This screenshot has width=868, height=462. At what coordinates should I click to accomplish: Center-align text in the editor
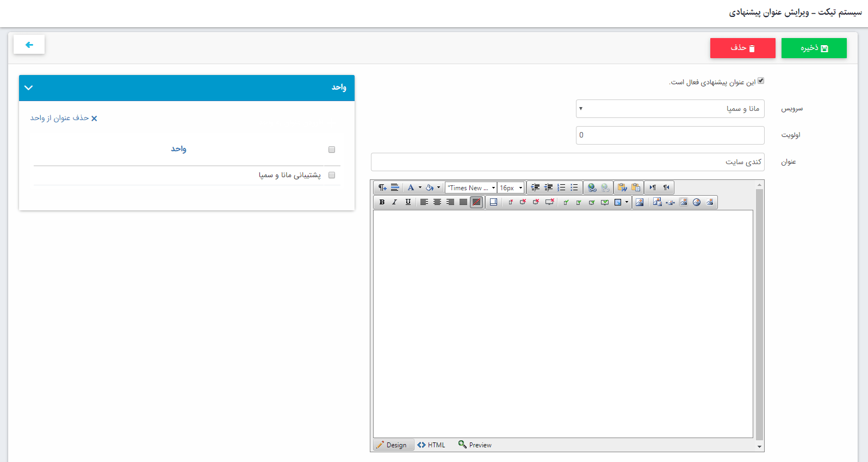click(437, 202)
